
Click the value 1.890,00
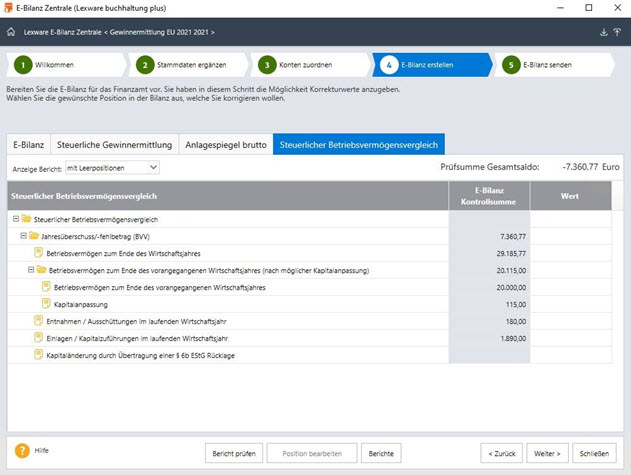pyautogui.click(x=513, y=339)
